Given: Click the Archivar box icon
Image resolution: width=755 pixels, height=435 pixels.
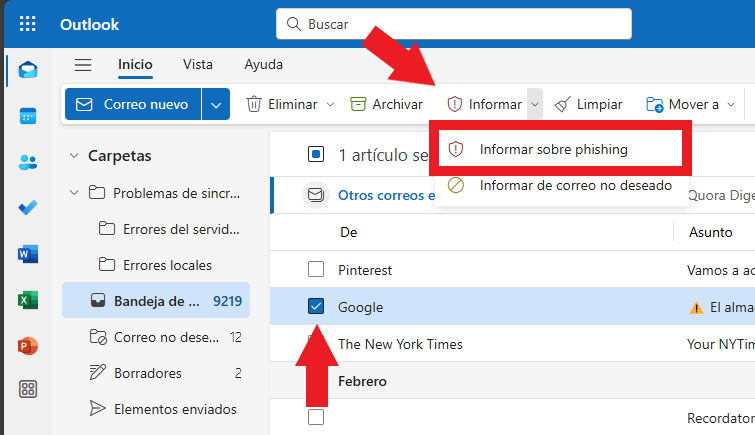Looking at the screenshot, I should [358, 104].
